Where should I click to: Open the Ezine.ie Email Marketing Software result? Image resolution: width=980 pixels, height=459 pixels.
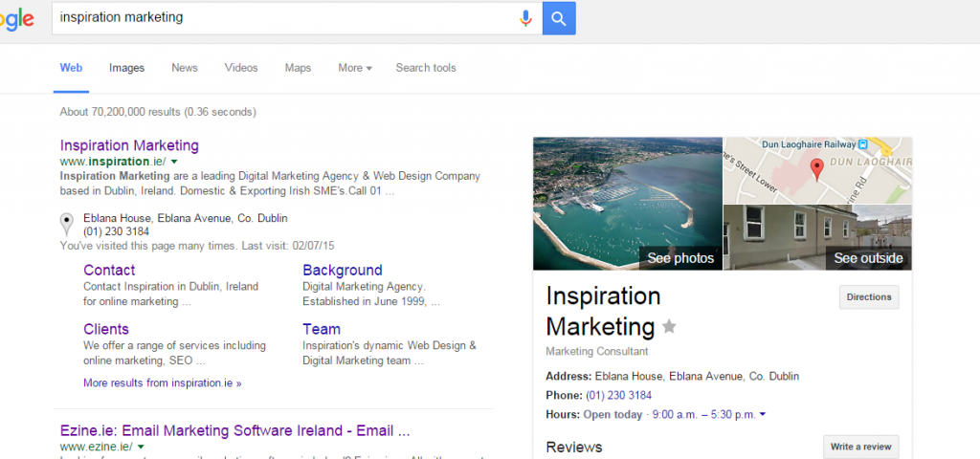(235, 430)
